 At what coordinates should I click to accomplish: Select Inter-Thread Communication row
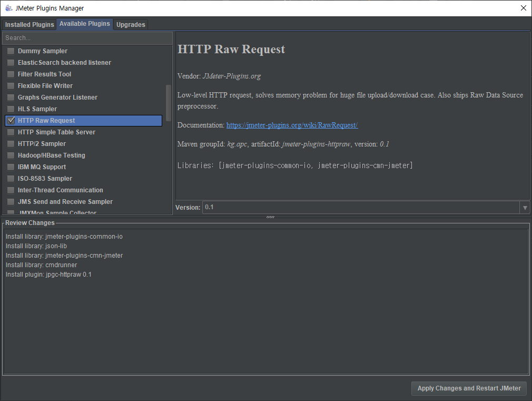tap(83, 190)
